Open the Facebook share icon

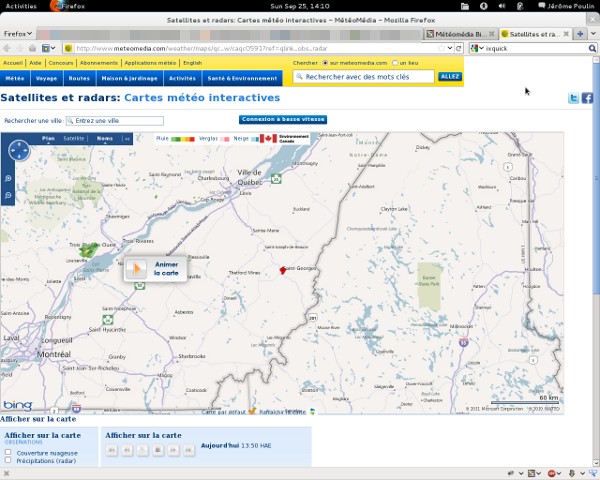[588, 98]
